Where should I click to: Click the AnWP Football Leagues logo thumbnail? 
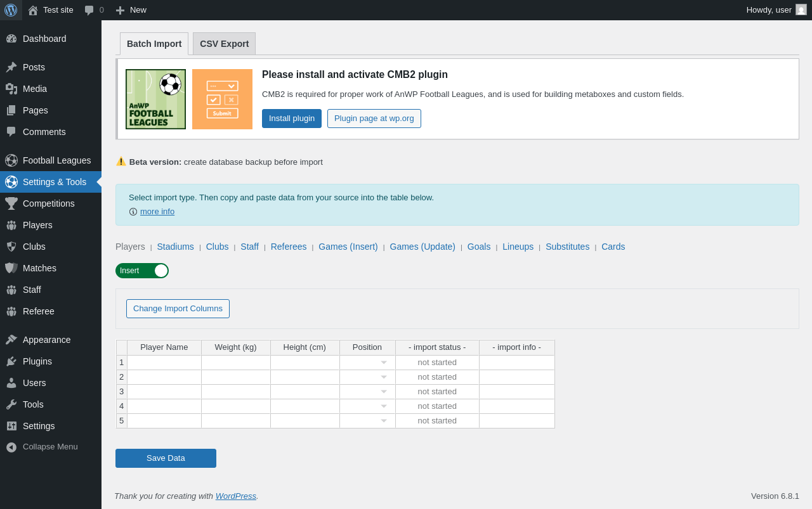[x=155, y=99]
